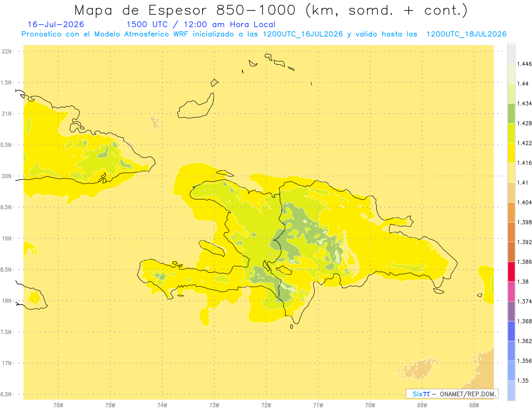Image resolution: width=532 pixels, height=411 pixels.
Task: Click the 'Sistt - ONAMET/REP.DOM.' credit box
Action: [452, 394]
